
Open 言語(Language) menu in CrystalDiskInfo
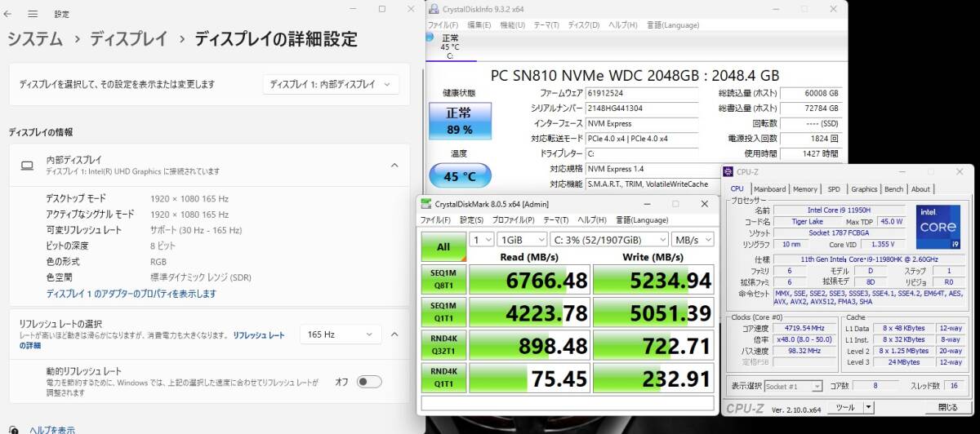(x=673, y=25)
